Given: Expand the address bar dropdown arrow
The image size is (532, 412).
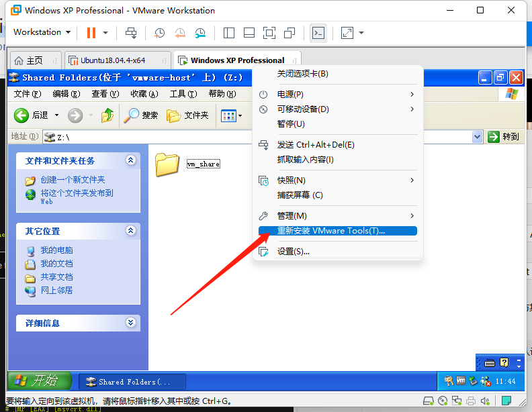Looking at the screenshot, I should (477, 137).
